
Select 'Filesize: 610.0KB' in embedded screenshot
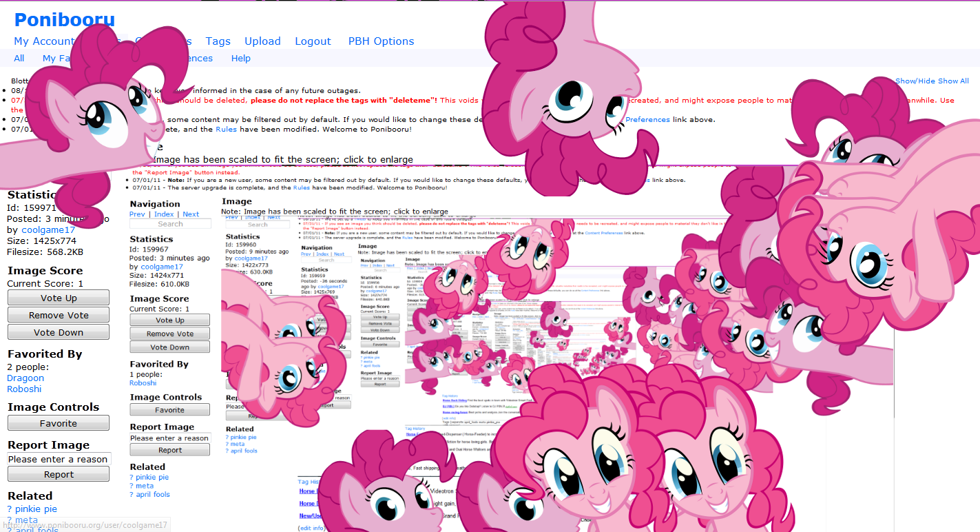tap(160, 284)
